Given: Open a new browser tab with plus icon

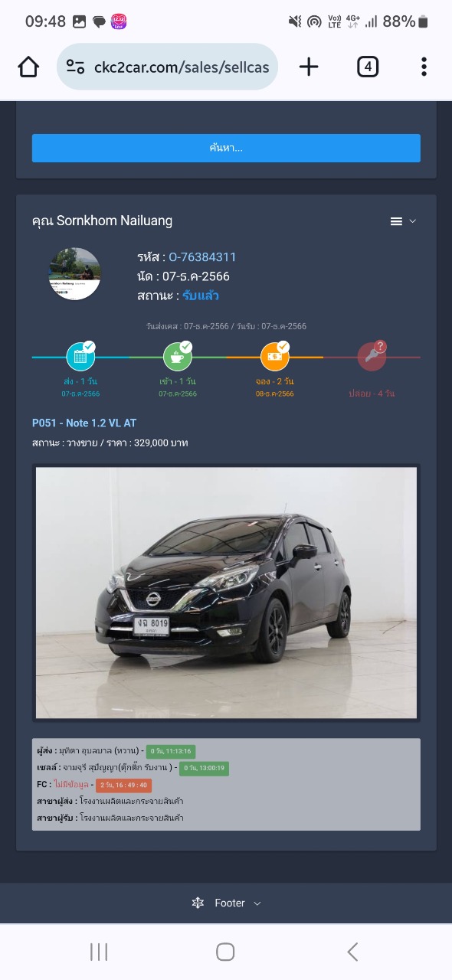Looking at the screenshot, I should (x=309, y=67).
